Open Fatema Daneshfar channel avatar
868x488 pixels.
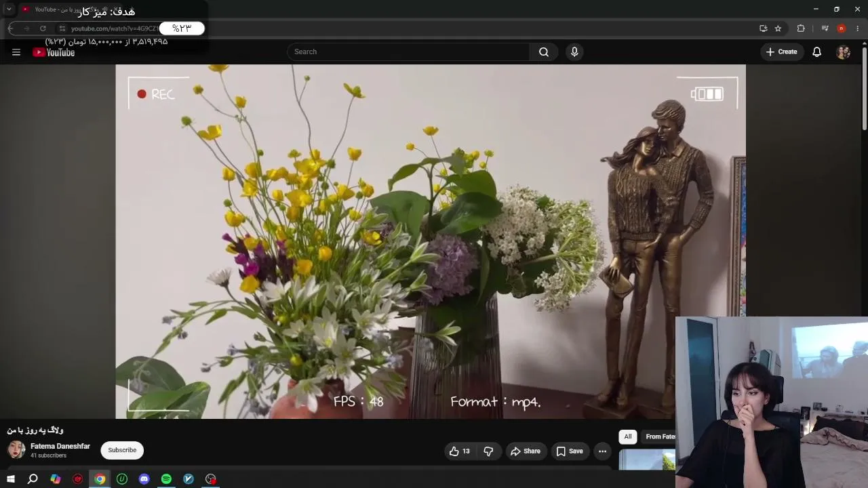[16, 449]
